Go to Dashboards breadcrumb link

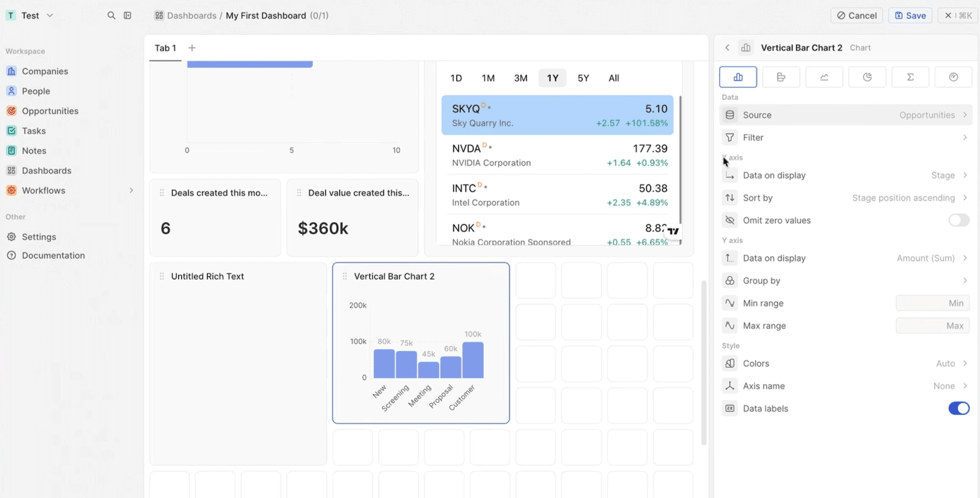click(192, 15)
